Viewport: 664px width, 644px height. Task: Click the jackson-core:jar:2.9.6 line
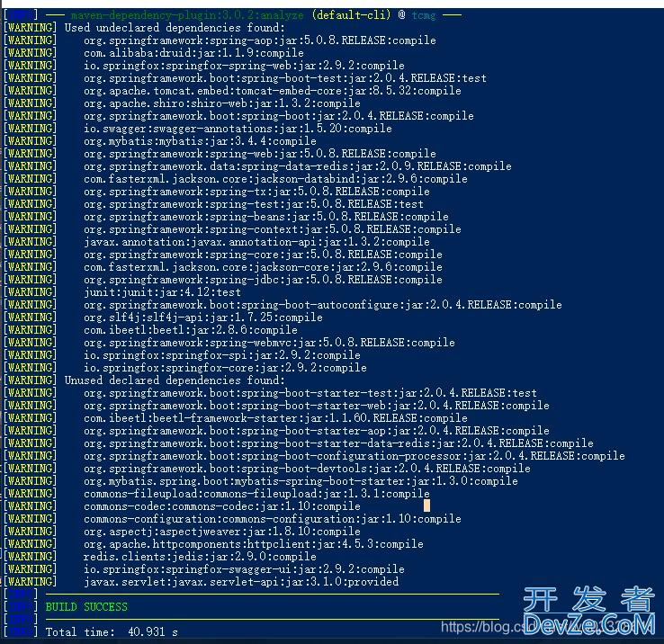coord(263,267)
